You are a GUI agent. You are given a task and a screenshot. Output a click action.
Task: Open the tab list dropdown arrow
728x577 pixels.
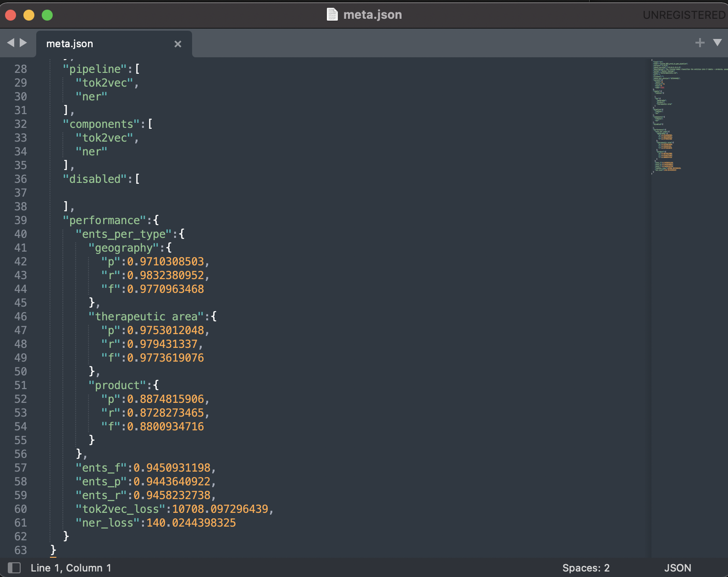(717, 43)
